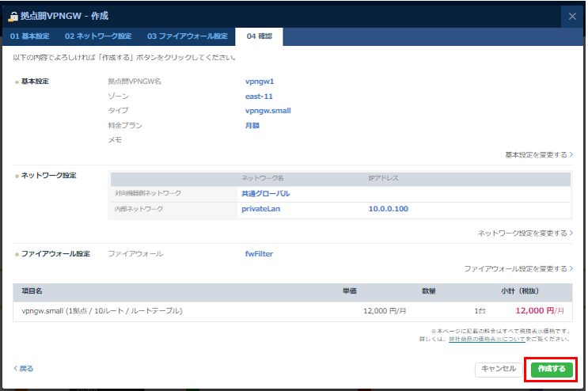The height and width of the screenshot is (391, 588).
Task: Click the ファイアウォール field label
Action: 135,254
